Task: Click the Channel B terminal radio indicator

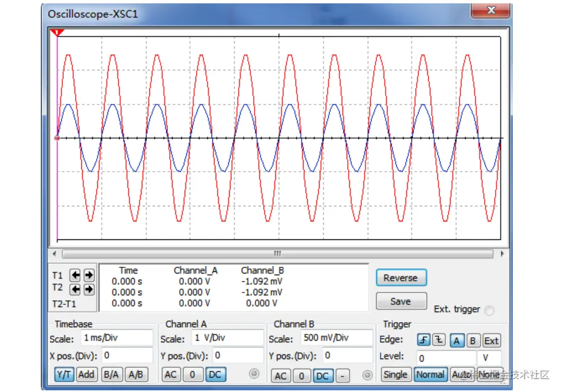Action: click(x=367, y=375)
